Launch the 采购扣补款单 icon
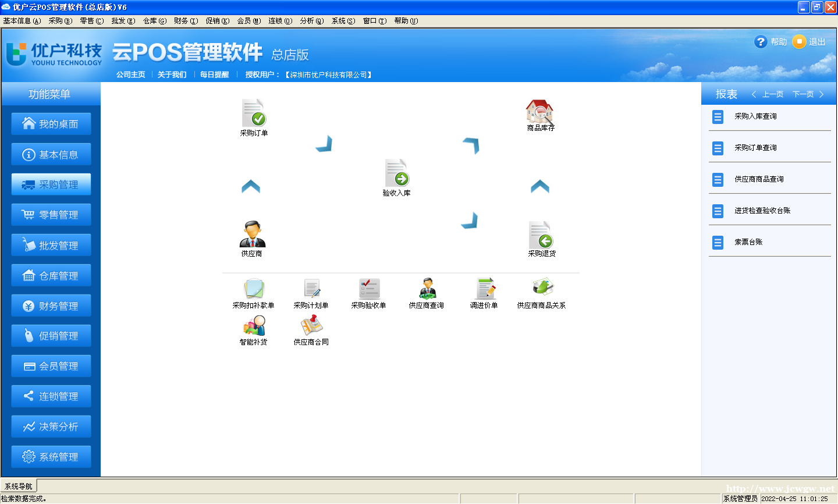Screen dimensions: 838x504 click(x=254, y=289)
